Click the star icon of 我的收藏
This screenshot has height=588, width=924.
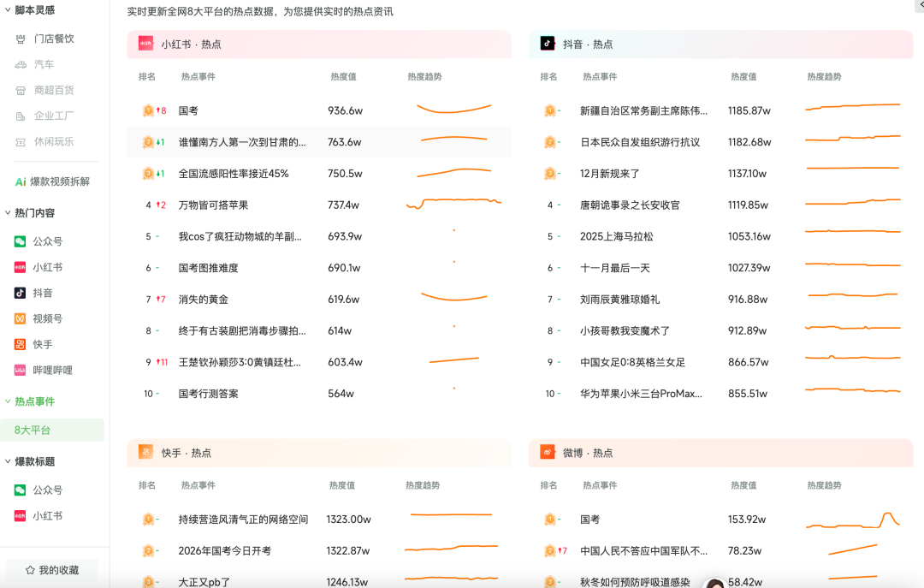[x=30, y=570]
